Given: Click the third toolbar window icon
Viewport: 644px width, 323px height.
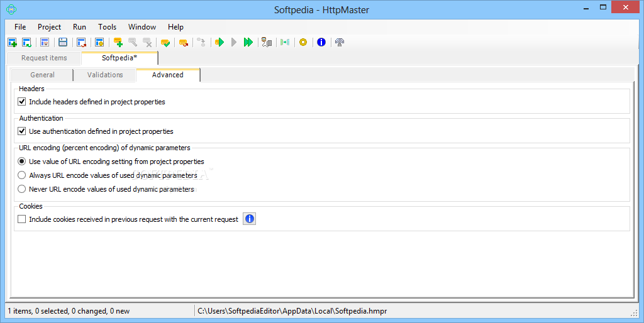Looking at the screenshot, I should tap(45, 42).
